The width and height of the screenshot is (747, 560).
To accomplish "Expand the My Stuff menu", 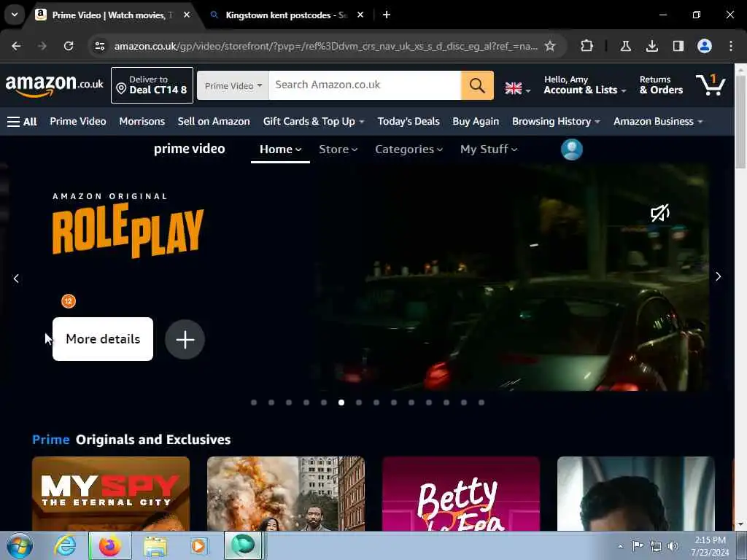I will [488, 149].
